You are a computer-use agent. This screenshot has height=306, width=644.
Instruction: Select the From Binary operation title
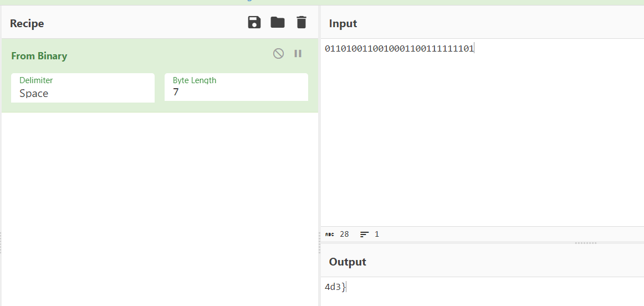pyautogui.click(x=39, y=56)
